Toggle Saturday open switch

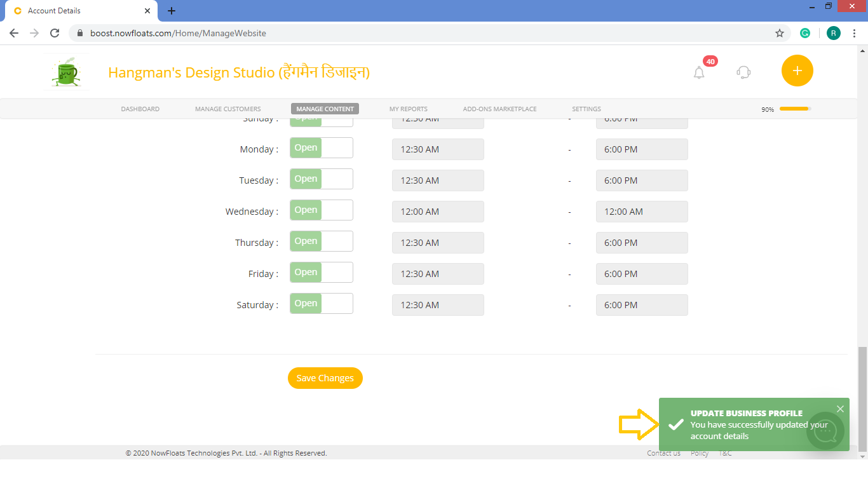pos(322,304)
